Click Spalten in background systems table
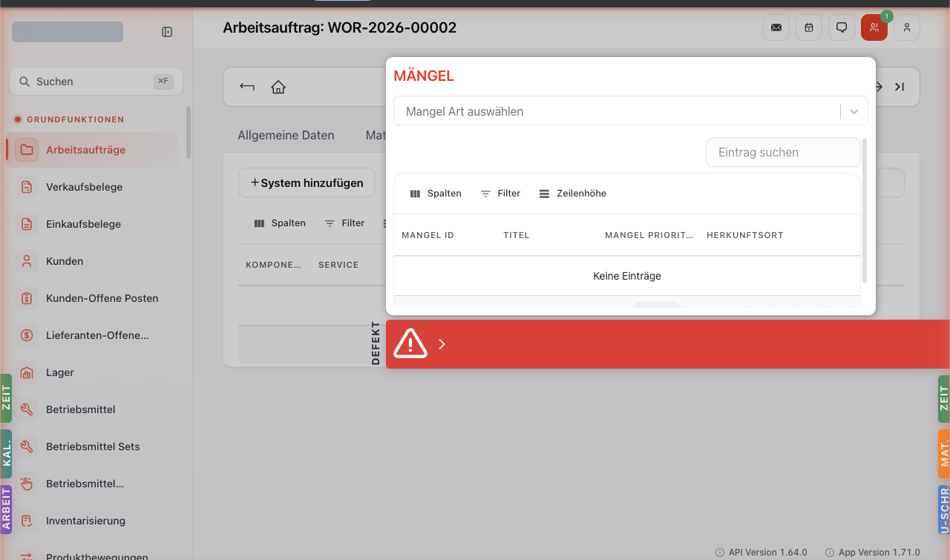 click(280, 223)
